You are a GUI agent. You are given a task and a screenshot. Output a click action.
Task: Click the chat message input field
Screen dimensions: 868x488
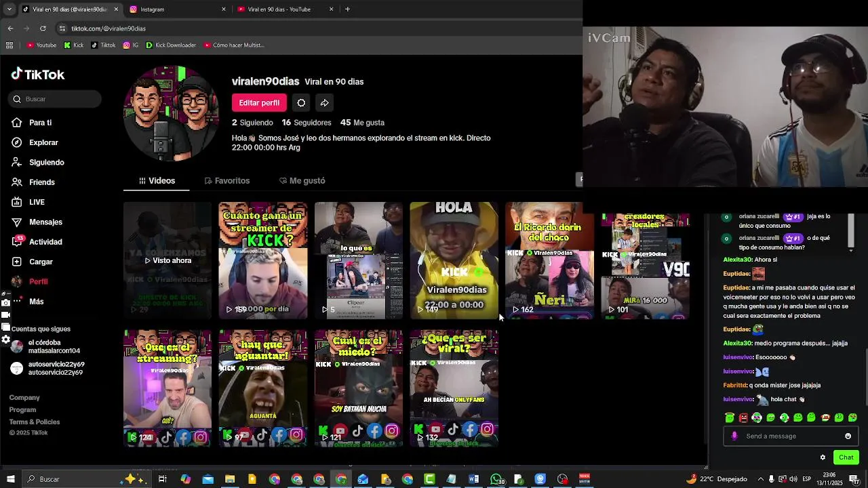(791, 436)
